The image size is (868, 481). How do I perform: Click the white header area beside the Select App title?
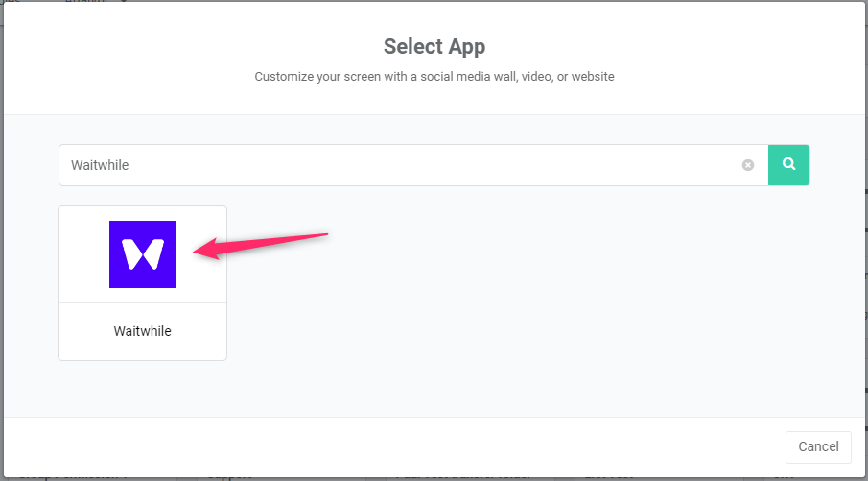click(665, 46)
